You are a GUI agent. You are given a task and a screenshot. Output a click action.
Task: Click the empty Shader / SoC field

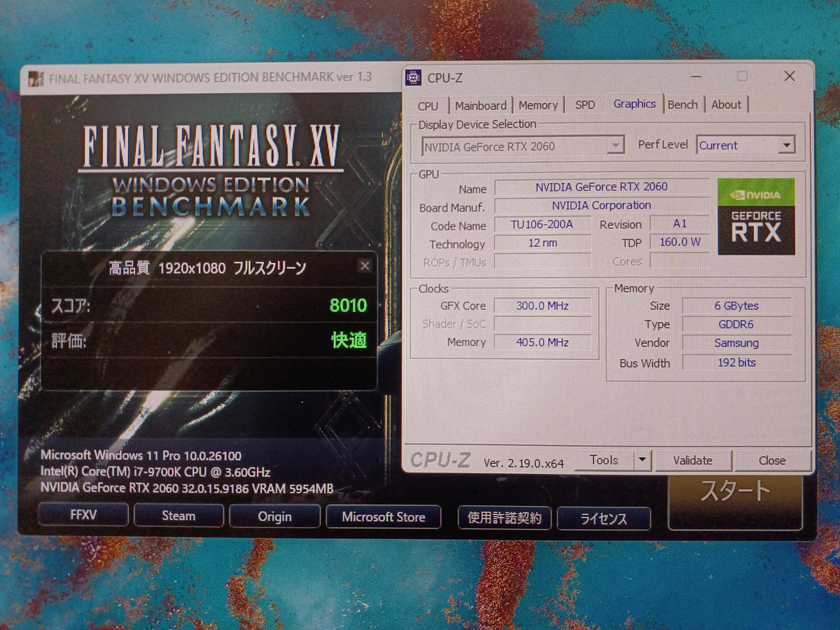pos(542,324)
